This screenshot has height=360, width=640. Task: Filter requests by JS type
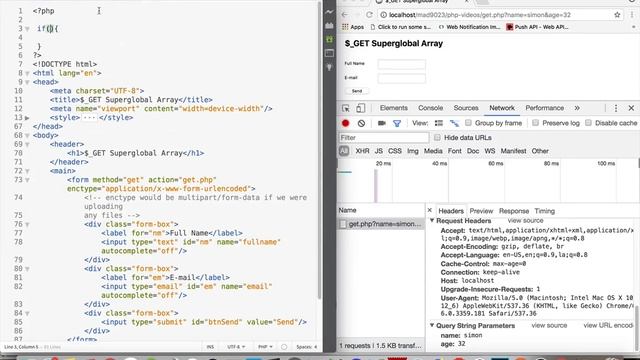click(379, 151)
